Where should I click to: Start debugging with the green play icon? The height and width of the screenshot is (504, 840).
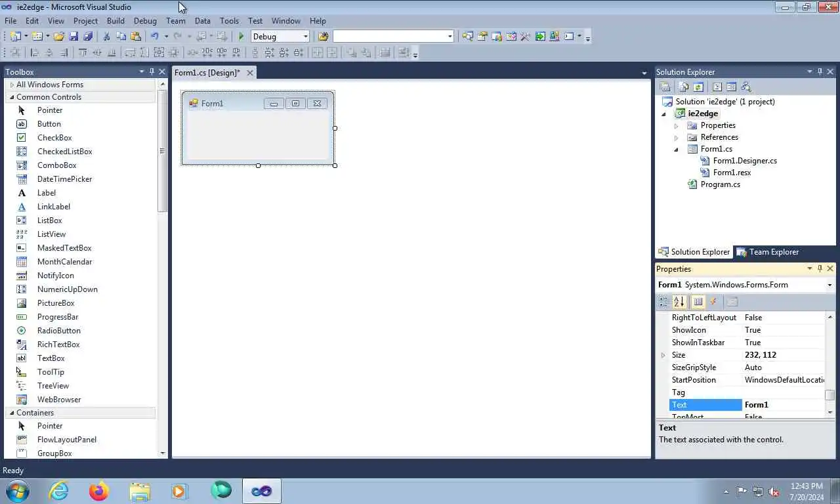point(241,36)
